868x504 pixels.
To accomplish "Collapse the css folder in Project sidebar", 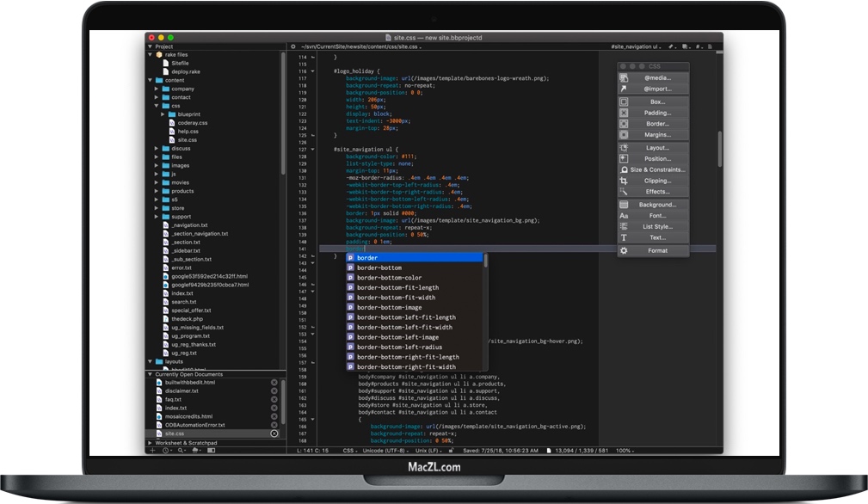I will [157, 106].
